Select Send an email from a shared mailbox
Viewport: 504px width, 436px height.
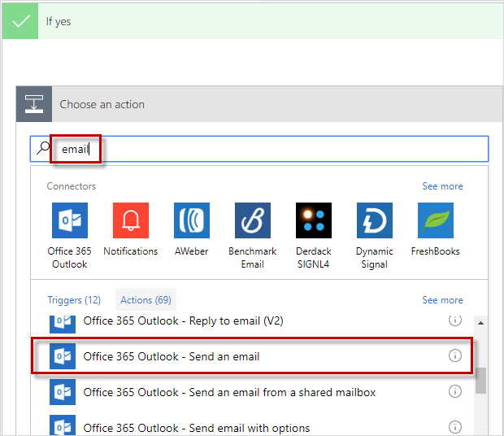[x=252, y=392]
